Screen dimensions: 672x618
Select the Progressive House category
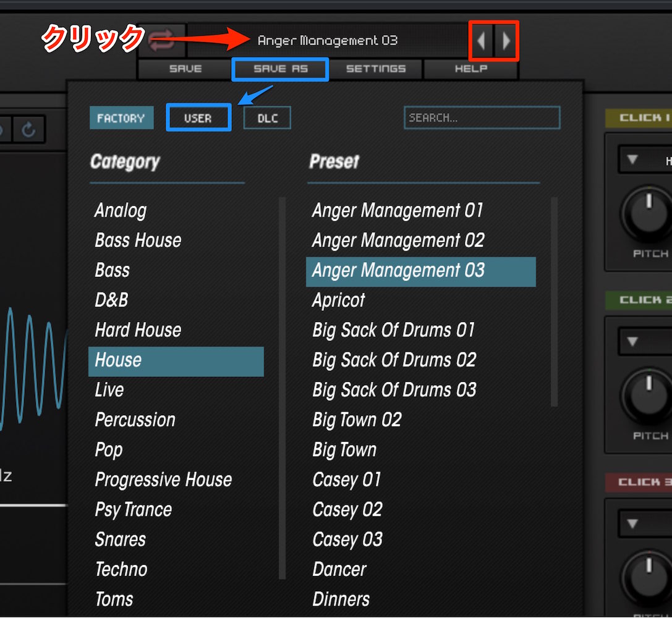(176, 480)
